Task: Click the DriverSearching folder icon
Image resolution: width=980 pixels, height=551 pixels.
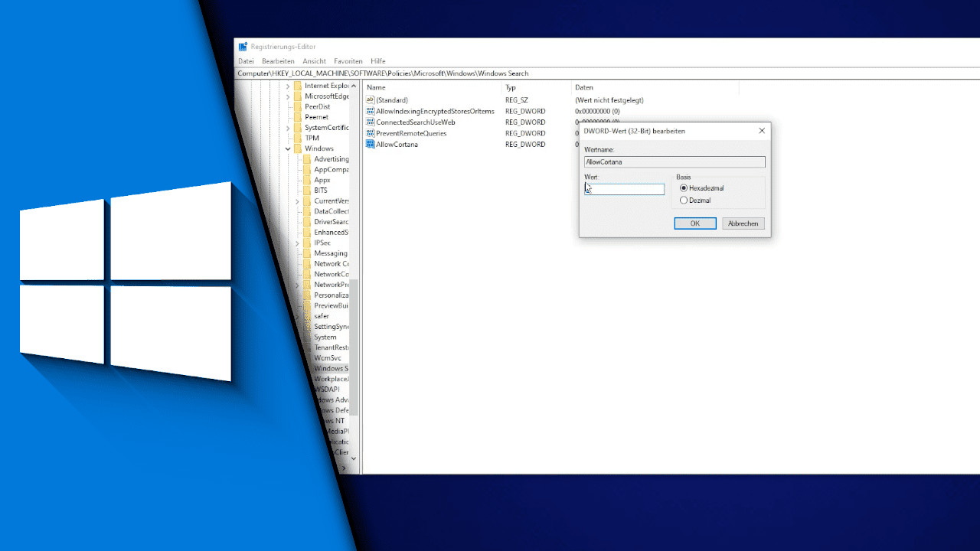Action: tap(307, 222)
